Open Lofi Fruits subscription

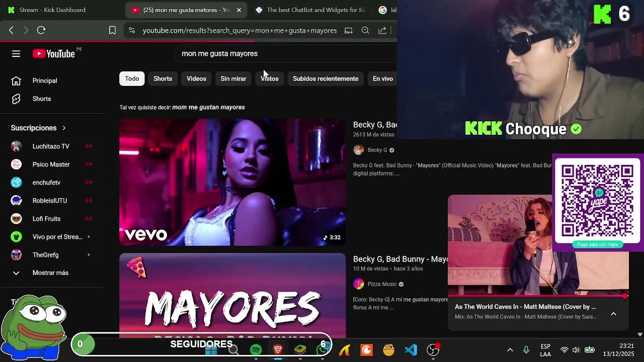pos(52,219)
